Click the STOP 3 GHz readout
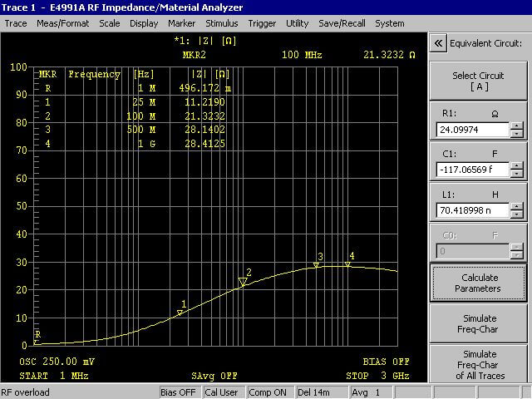This screenshot has width=532, height=399. pos(377,376)
